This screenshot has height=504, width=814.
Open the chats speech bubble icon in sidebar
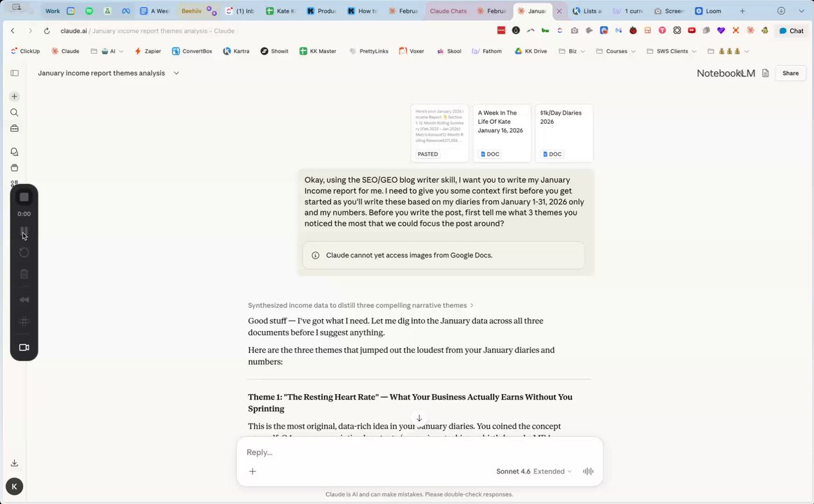coord(15,152)
